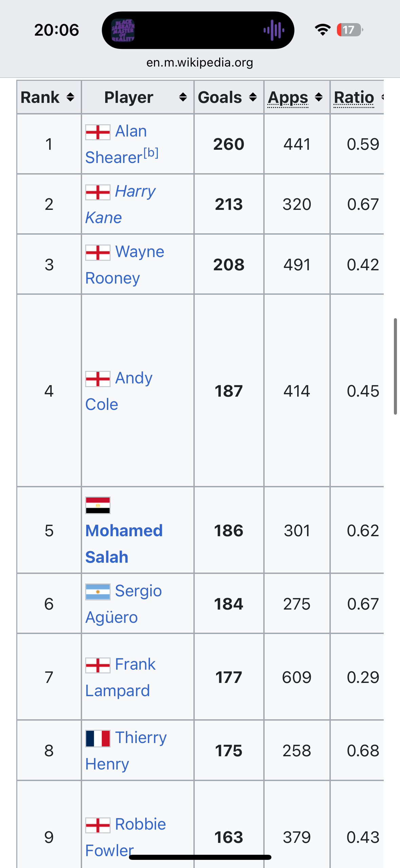
Task: Open the now-playing album art in Dynamic Island
Action: tap(123, 30)
